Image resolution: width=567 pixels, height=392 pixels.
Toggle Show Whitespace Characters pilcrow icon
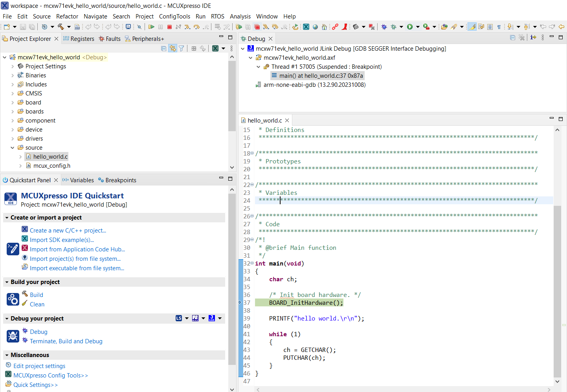tap(499, 27)
